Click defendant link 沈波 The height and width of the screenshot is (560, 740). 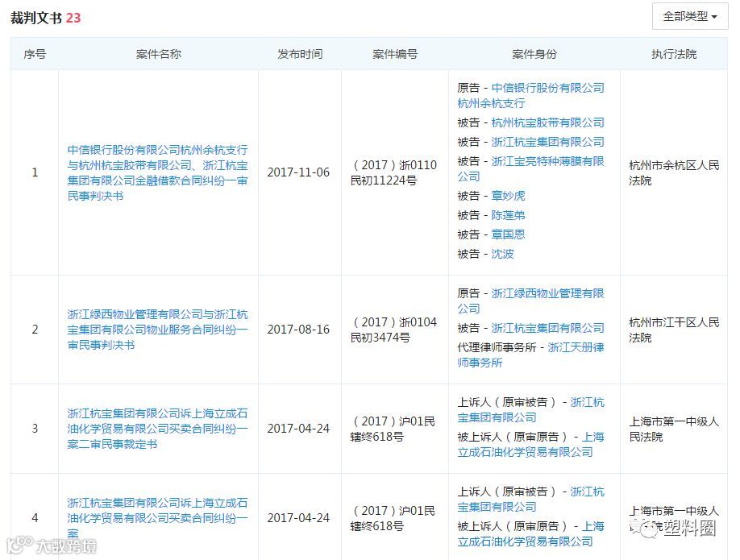(x=503, y=254)
